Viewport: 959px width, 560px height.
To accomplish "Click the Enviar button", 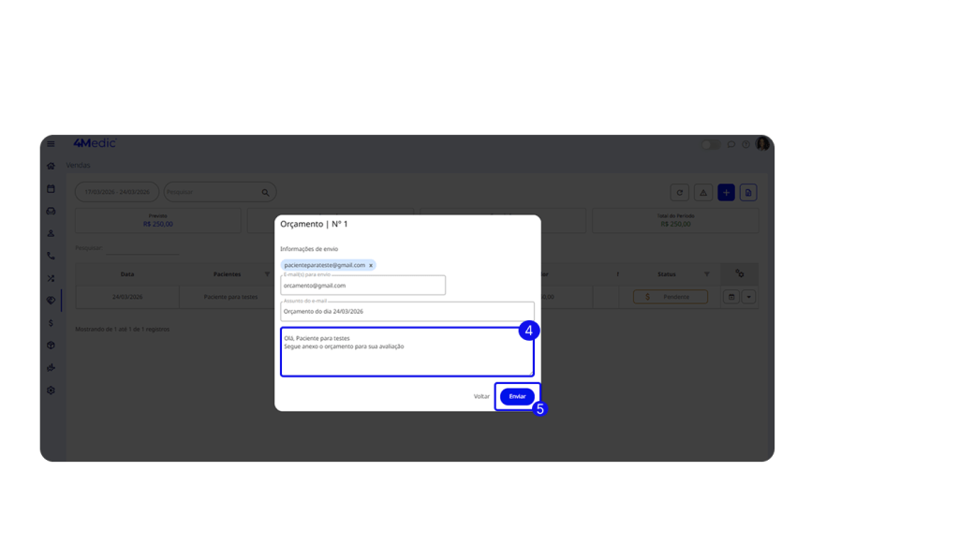I will click(x=517, y=396).
